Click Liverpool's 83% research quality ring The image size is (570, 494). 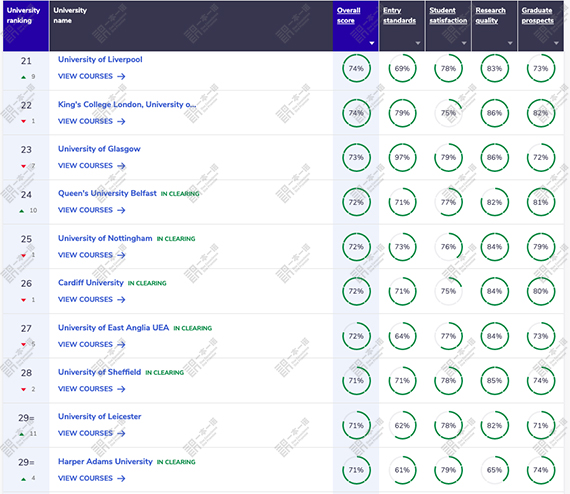coord(495,68)
